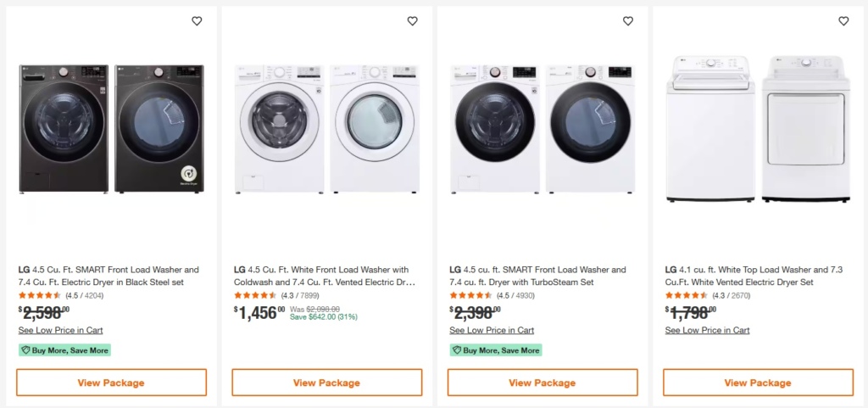The width and height of the screenshot is (868, 408).
Task: View Package for Black Steel set
Action: (x=111, y=383)
